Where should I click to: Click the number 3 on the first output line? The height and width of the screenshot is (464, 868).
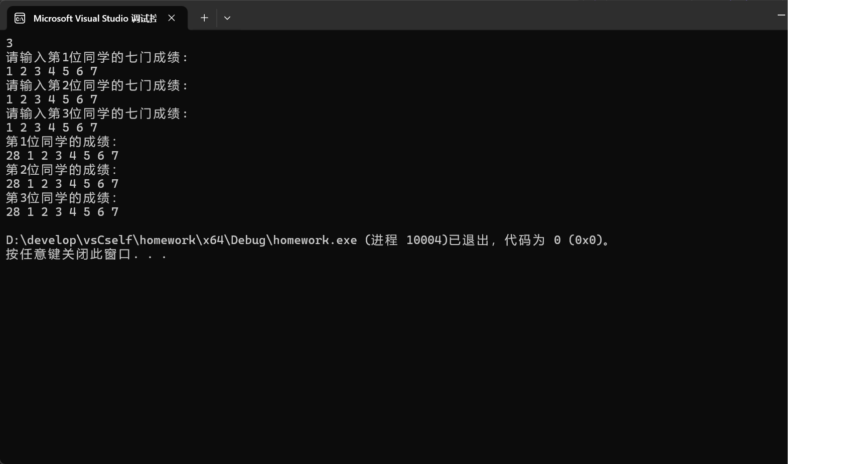click(x=9, y=43)
